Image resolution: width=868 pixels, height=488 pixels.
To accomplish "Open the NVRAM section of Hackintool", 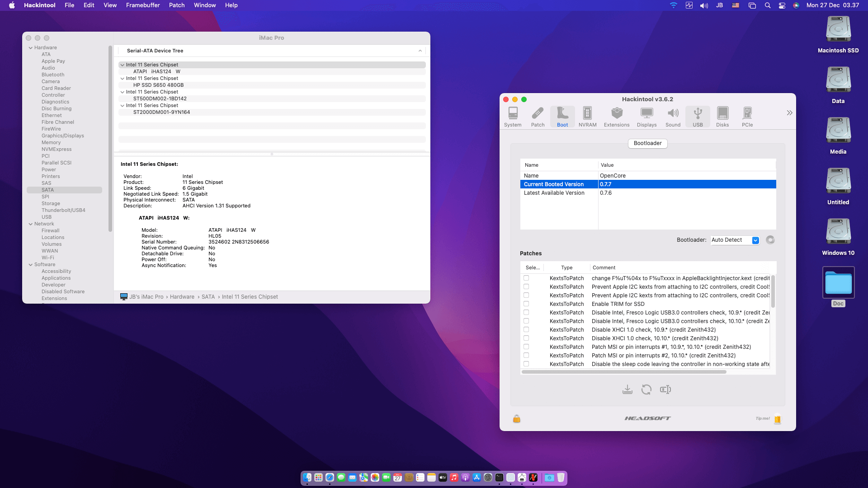I will point(587,117).
